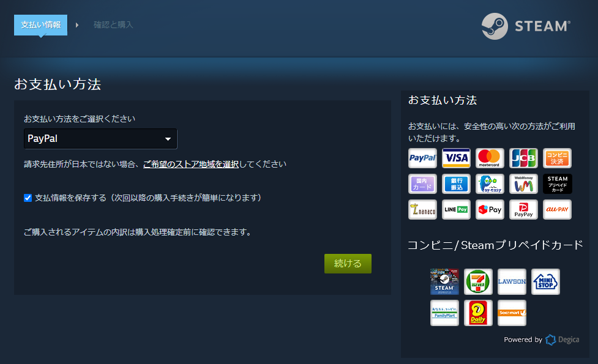Select the Steam prepaid card icon
This screenshot has width=598, height=364.
point(557,184)
